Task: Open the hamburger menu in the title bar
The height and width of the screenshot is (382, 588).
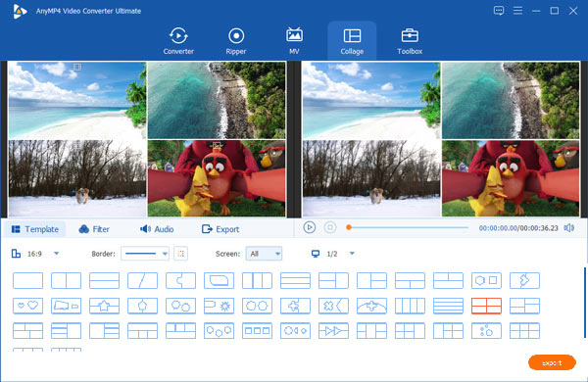Action: (517, 11)
